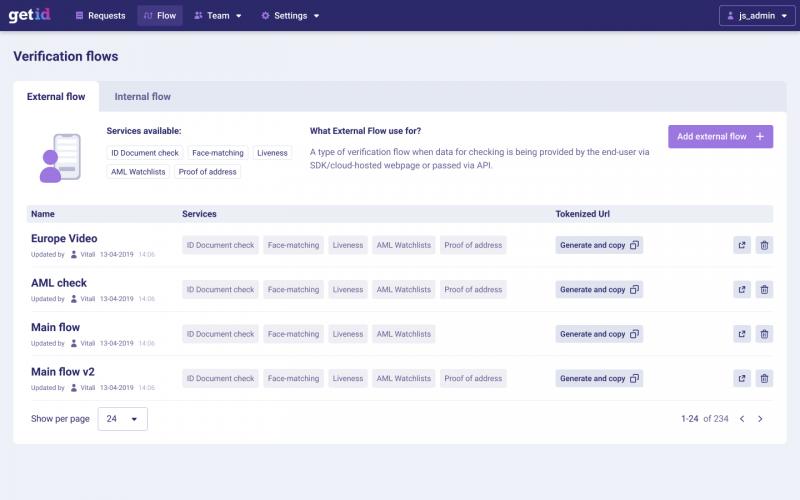Select ID Document check available service tag
This screenshot has height=500, width=800.
145,153
